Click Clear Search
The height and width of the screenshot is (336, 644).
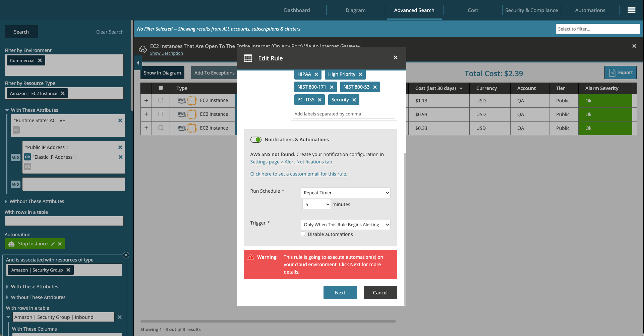pyautogui.click(x=110, y=32)
